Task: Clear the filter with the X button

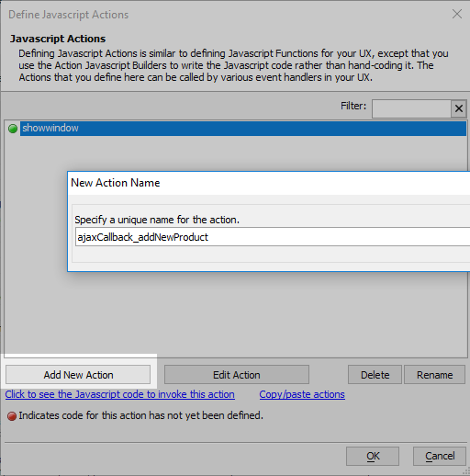Action: pos(458,108)
